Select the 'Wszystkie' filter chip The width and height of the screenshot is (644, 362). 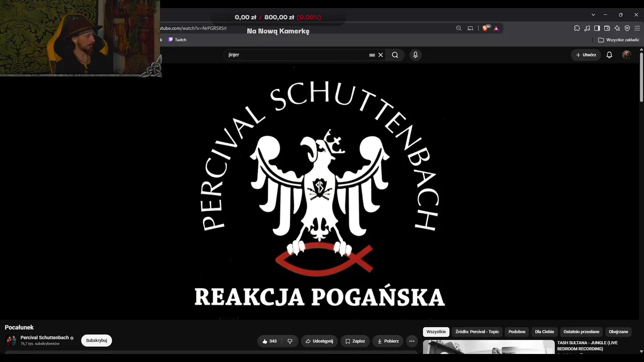tap(436, 332)
